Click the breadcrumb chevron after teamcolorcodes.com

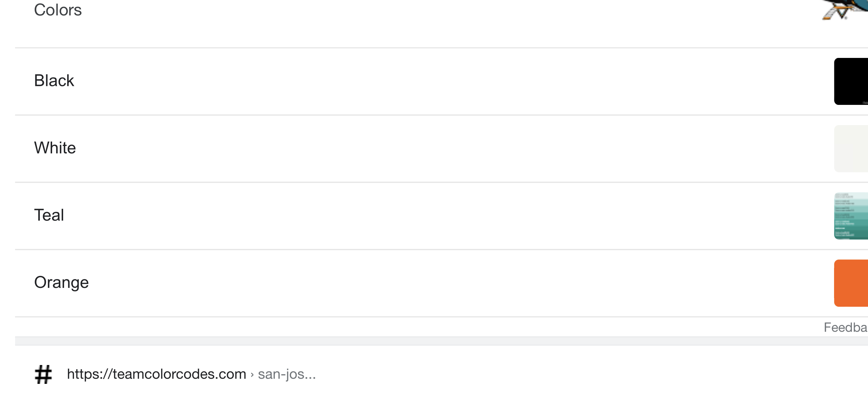coord(252,374)
